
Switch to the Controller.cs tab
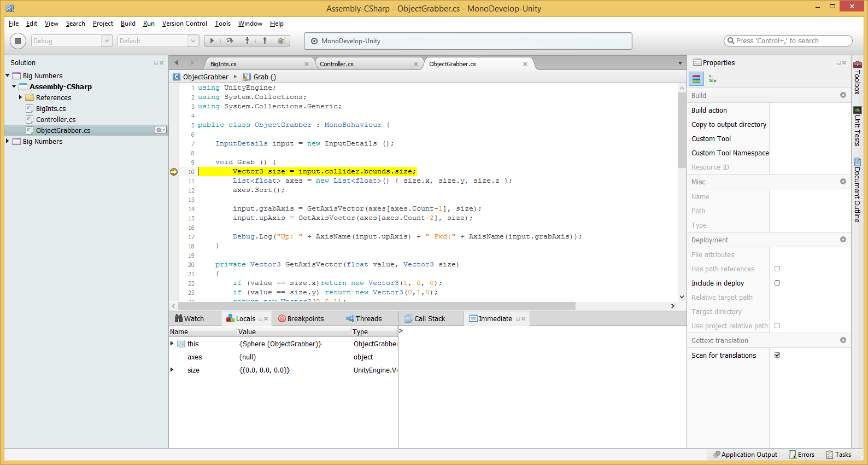[x=337, y=64]
